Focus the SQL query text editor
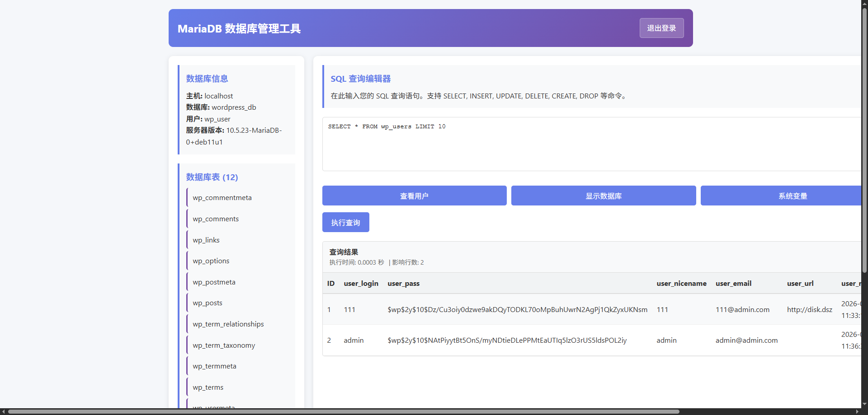868x415 pixels. 588,144
